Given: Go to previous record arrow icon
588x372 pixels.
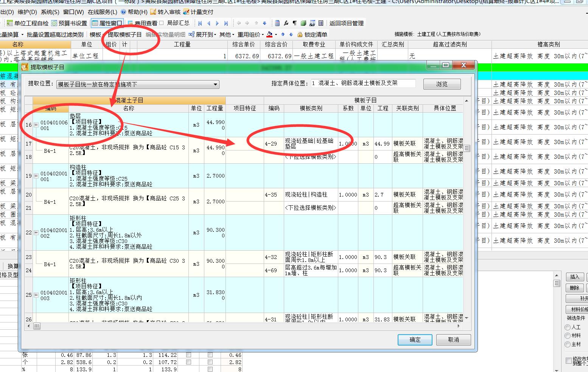Looking at the screenshot, I should click(x=209, y=23).
